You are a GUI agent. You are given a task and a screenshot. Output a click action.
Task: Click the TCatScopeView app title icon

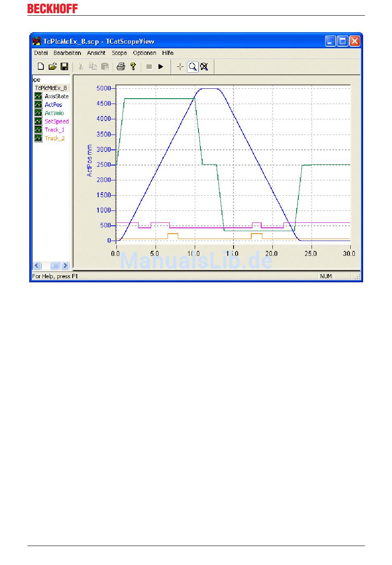[x=37, y=41]
